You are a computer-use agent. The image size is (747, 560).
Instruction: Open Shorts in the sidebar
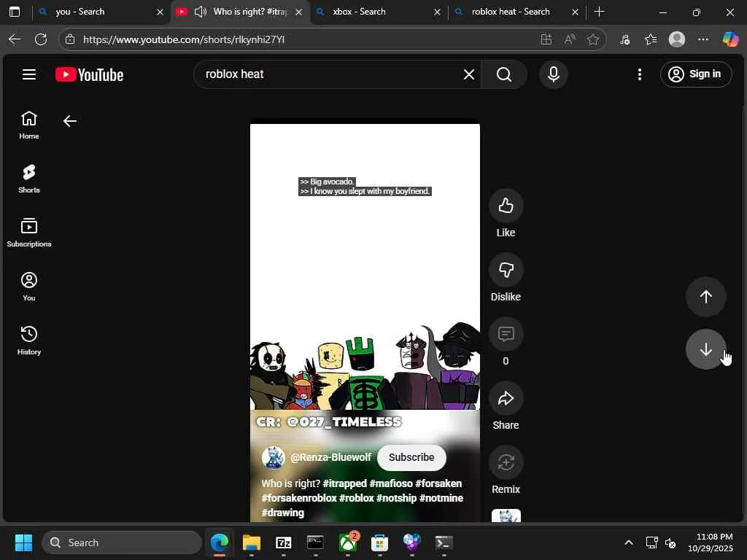(29, 179)
